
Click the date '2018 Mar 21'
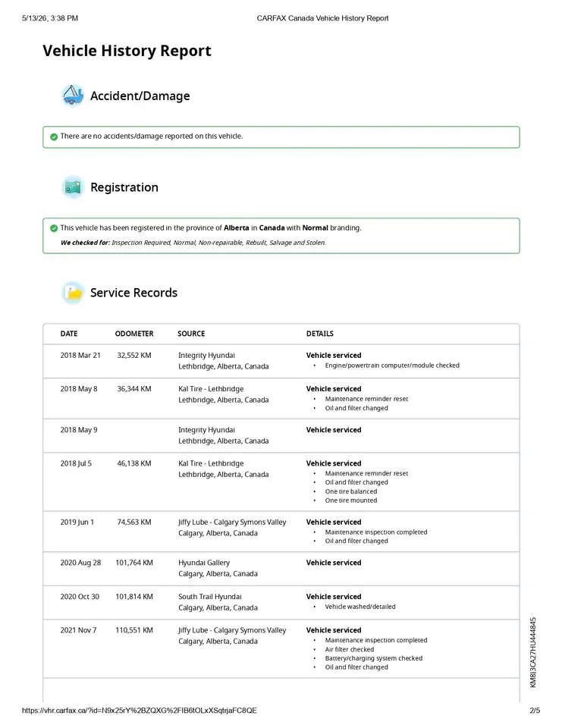coord(80,355)
